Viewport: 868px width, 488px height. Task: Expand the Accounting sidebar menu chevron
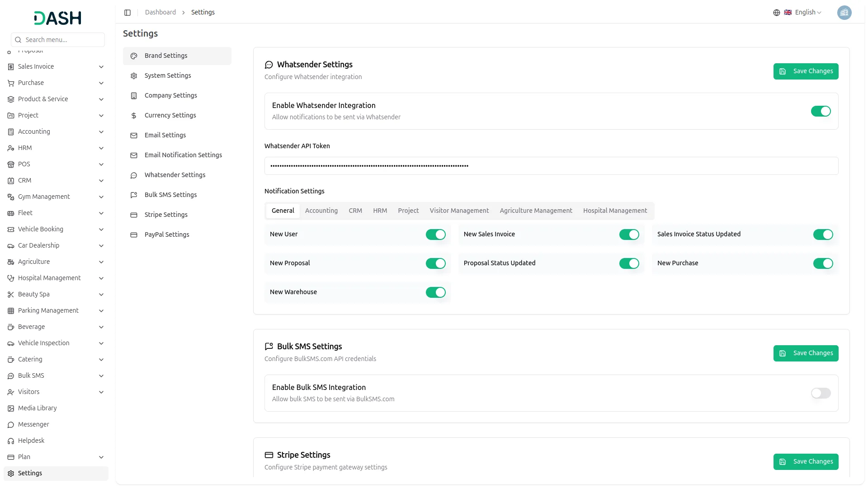[101, 132]
